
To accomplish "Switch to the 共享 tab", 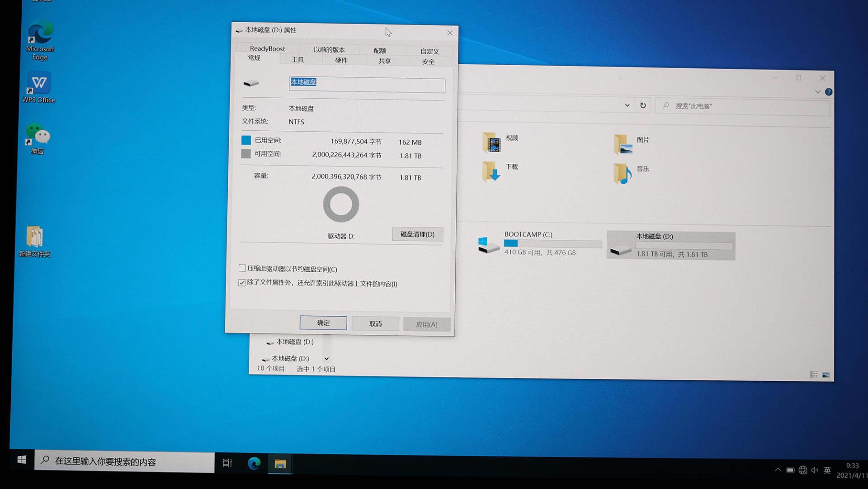I will 385,61.
